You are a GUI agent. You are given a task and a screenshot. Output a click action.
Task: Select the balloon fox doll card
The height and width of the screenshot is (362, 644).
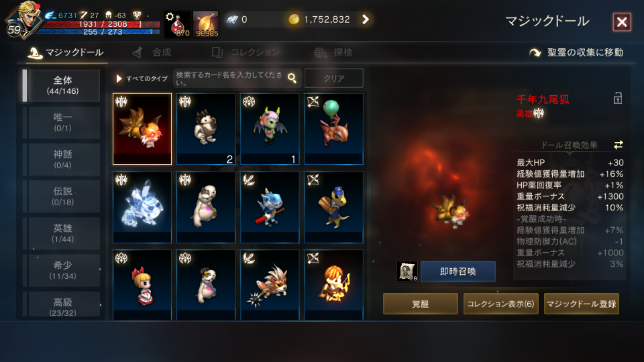point(333,129)
